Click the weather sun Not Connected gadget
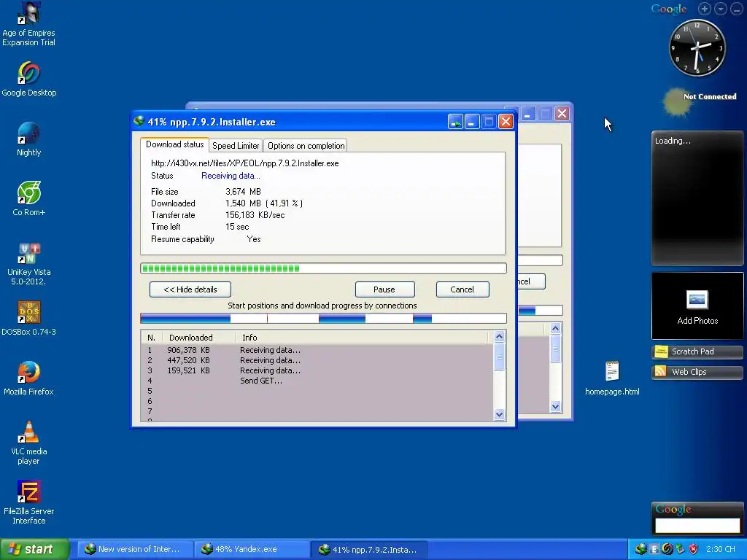 [x=700, y=101]
